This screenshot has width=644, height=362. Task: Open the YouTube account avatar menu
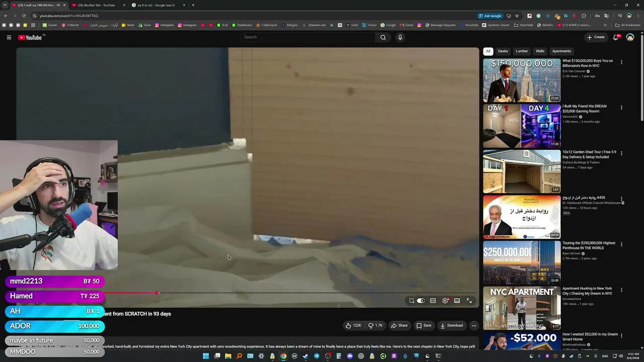(630, 37)
